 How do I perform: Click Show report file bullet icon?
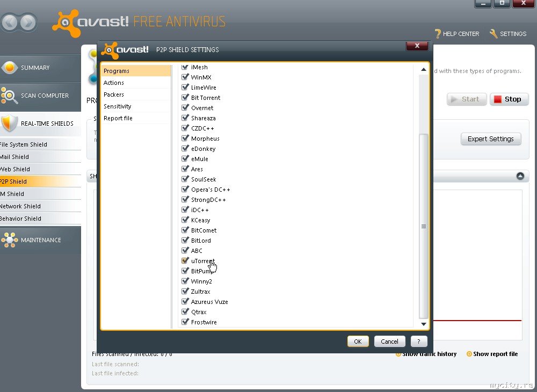click(469, 354)
